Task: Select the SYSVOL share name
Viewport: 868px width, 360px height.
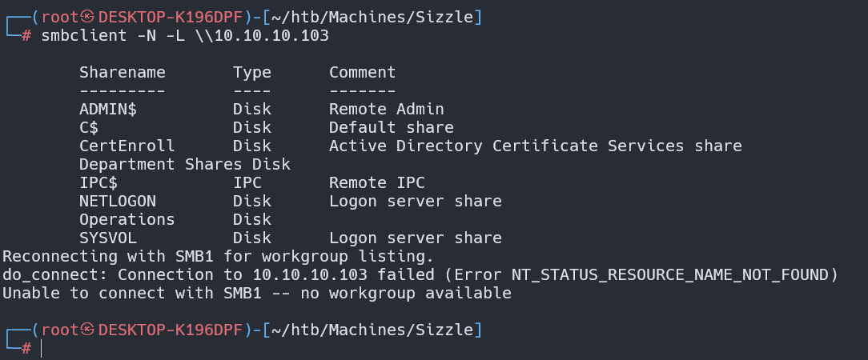Action: click(x=108, y=238)
